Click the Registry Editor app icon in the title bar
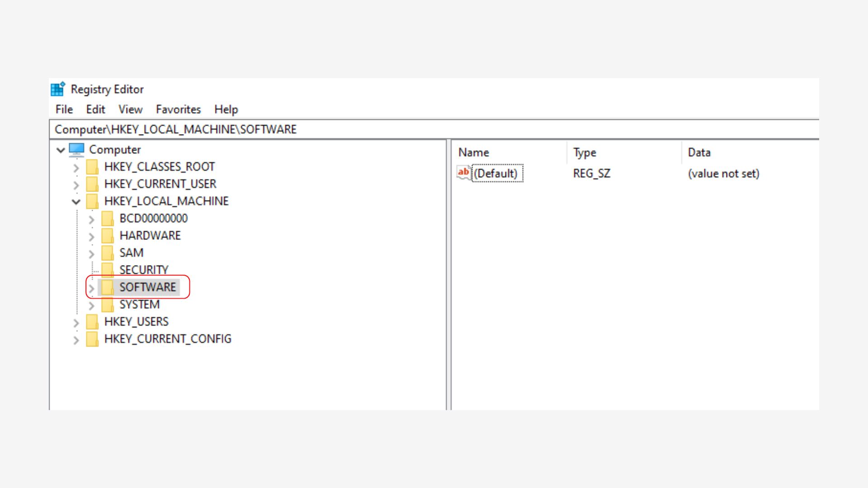The width and height of the screenshot is (868, 488). click(x=58, y=89)
